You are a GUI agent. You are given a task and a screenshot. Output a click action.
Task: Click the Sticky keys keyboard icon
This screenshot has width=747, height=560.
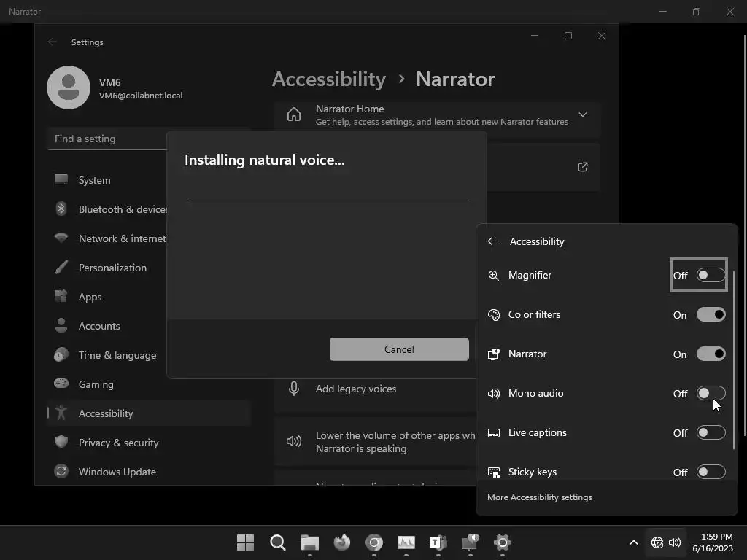(494, 472)
